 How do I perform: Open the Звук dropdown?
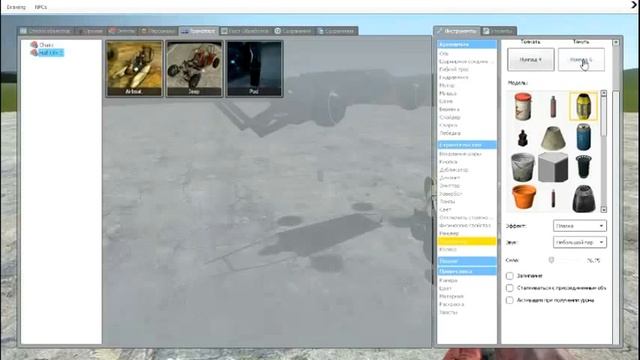click(580, 242)
